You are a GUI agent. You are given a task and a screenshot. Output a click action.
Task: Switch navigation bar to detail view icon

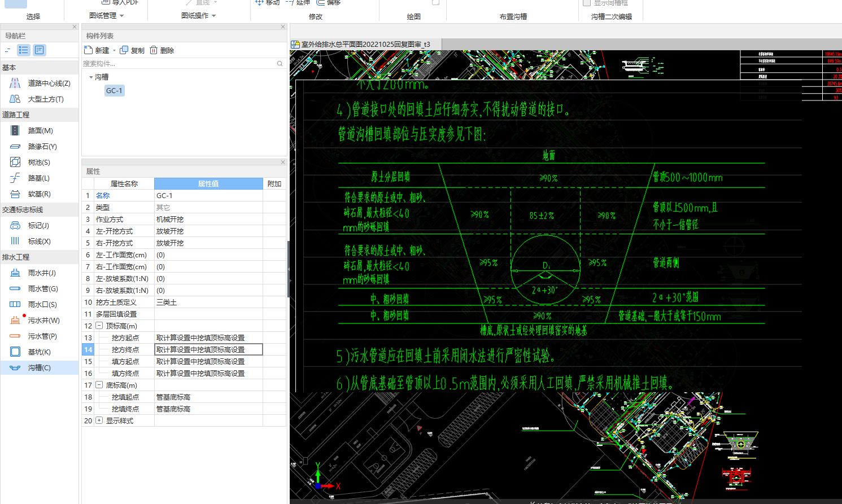pyautogui.click(x=39, y=50)
